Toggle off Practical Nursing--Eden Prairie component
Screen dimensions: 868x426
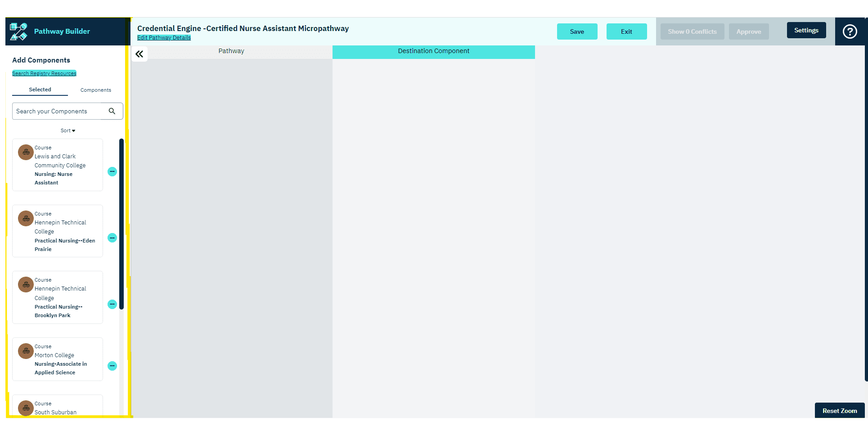coord(112,238)
